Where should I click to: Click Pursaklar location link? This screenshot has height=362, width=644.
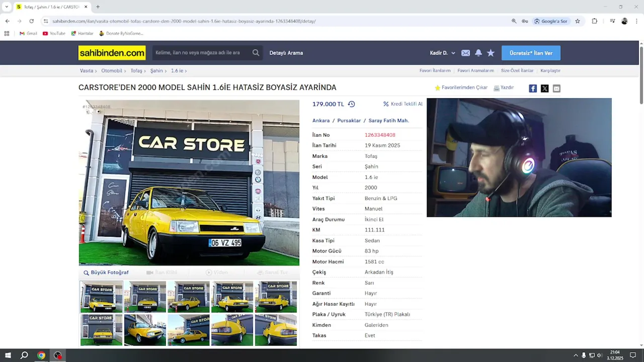pos(349,121)
